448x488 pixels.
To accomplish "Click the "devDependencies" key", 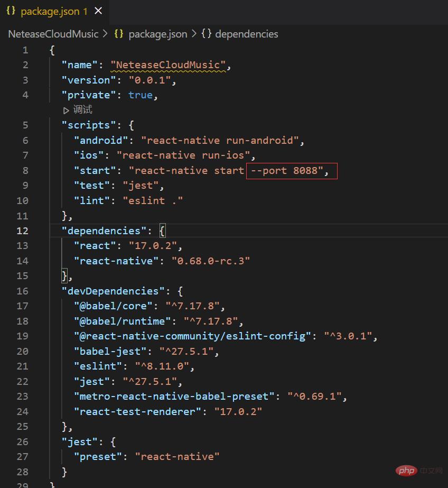I will pos(113,291).
